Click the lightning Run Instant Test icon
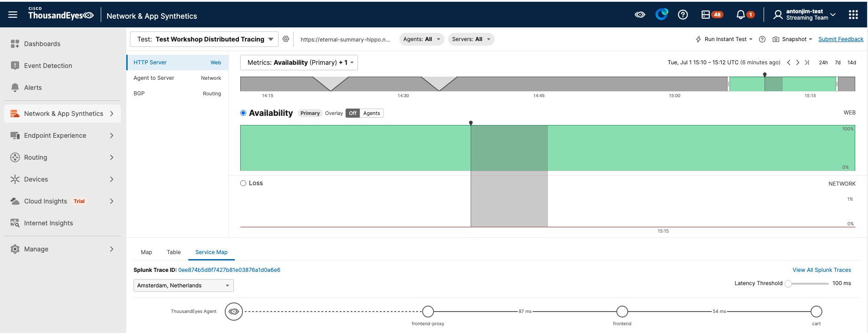This screenshot has width=868, height=333. pyautogui.click(x=698, y=39)
